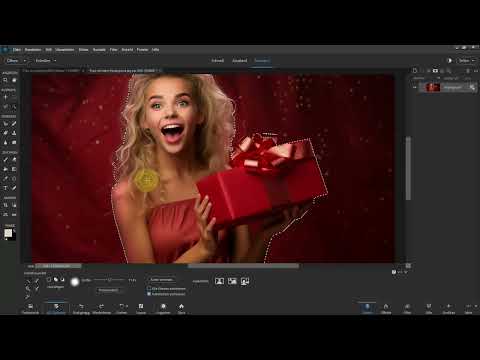480x360 pixels.
Task: Select the Content-Aware Move tool
Action: coord(5,214)
